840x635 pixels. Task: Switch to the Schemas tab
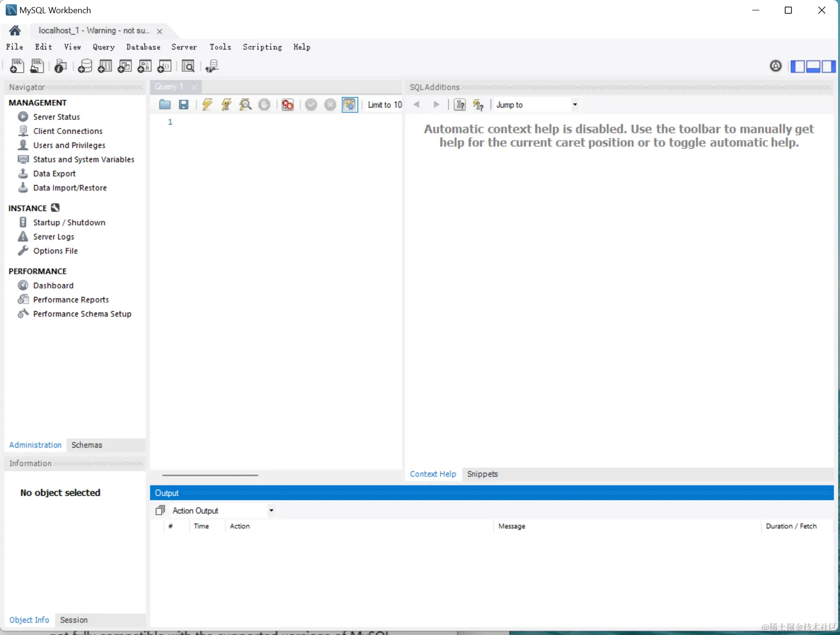click(87, 445)
